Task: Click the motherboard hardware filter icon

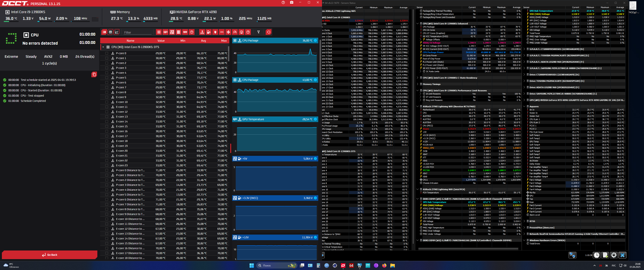Action: (x=172, y=32)
